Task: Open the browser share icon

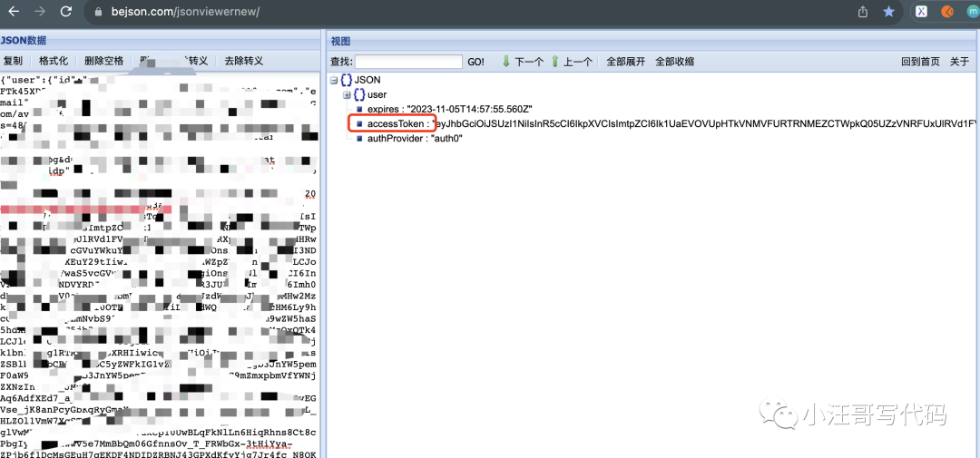Action: (863, 12)
